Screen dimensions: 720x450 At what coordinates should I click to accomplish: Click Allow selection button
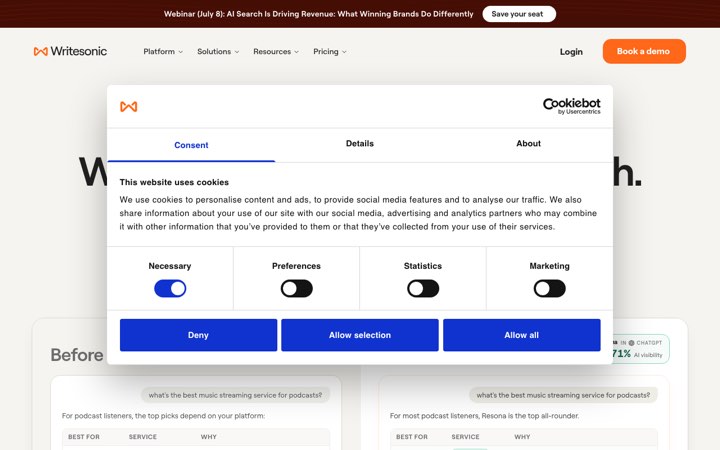pos(360,335)
